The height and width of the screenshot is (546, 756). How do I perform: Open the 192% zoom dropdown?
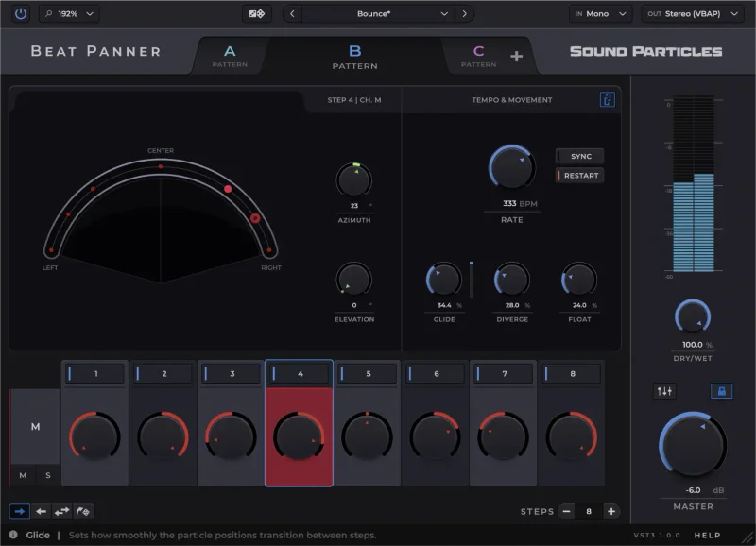69,14
